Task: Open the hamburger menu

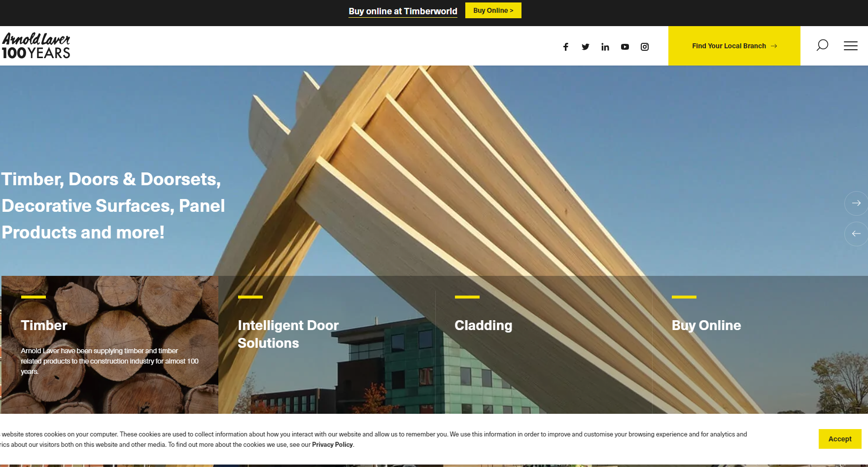Action: tap(850, 46)
